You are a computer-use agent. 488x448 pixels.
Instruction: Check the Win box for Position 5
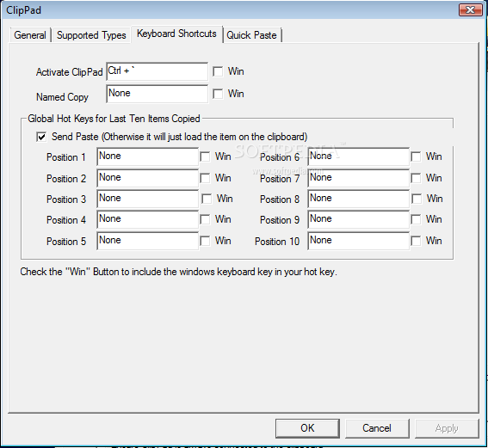(205, 241)
